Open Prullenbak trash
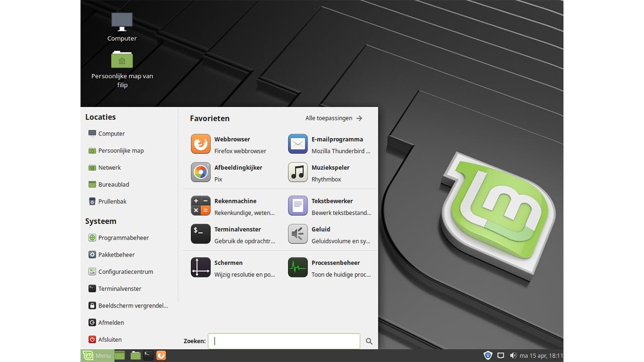The width and height of the screenshot is (644, 362). tap(107, 201)
